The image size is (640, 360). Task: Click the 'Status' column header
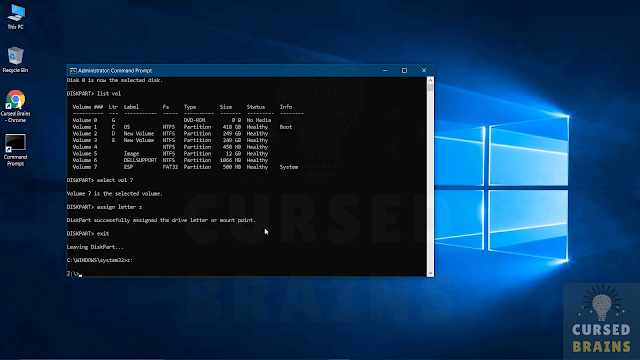(256, 107)
